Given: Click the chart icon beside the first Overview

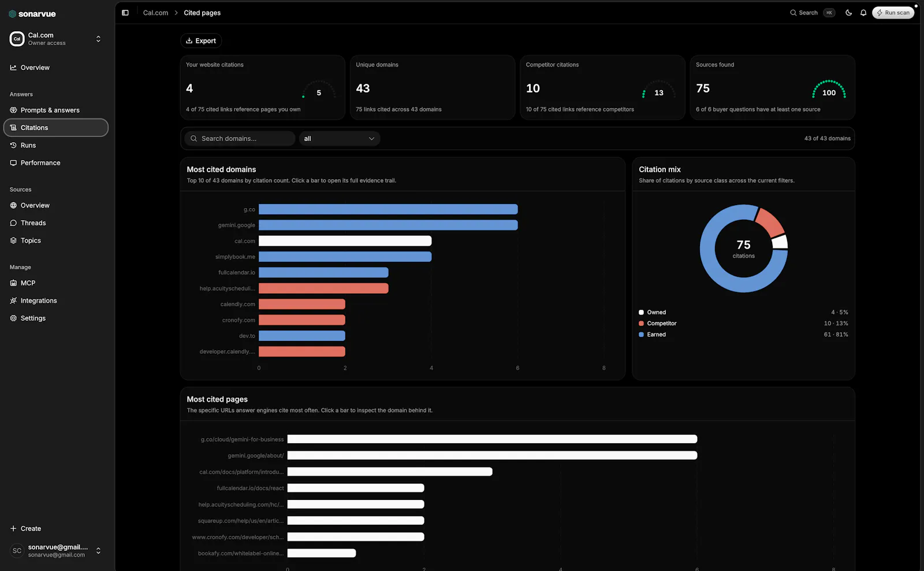Looking at the screenshot, I should (x=13, y=68).
